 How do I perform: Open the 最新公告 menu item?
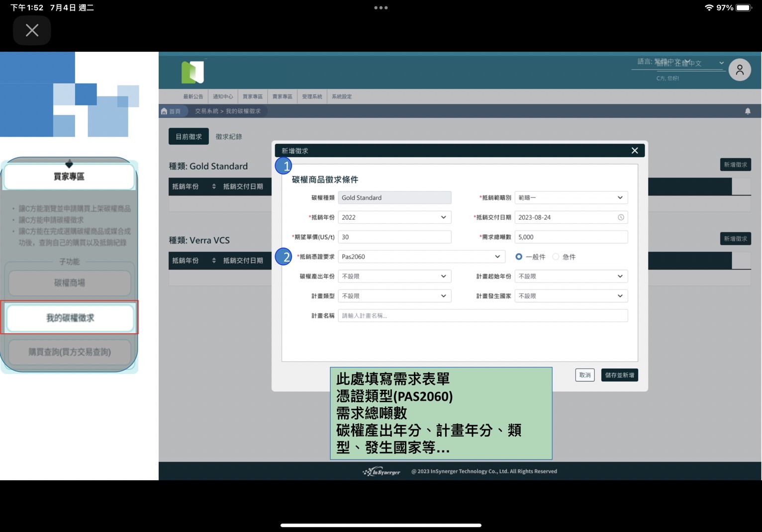pyautogui.click(x=193, y=96)
